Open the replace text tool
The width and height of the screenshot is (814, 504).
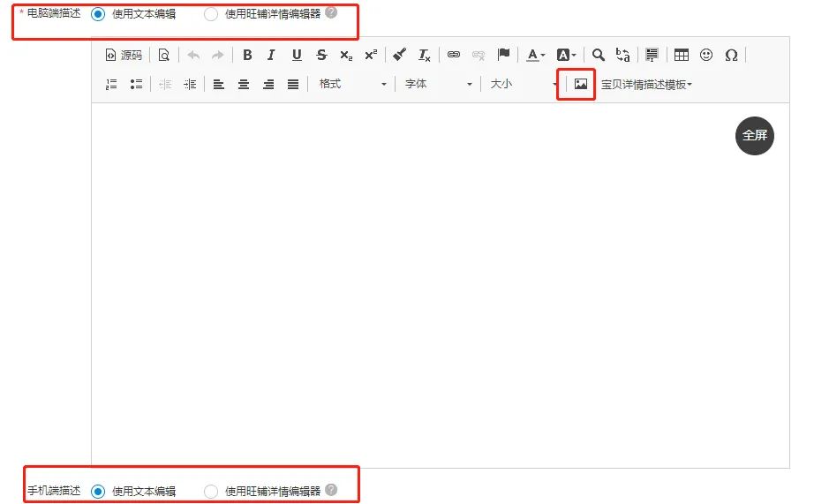point(623,55)
